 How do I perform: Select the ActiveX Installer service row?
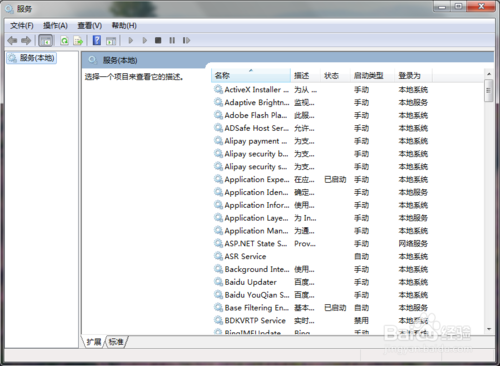point(321,89)
